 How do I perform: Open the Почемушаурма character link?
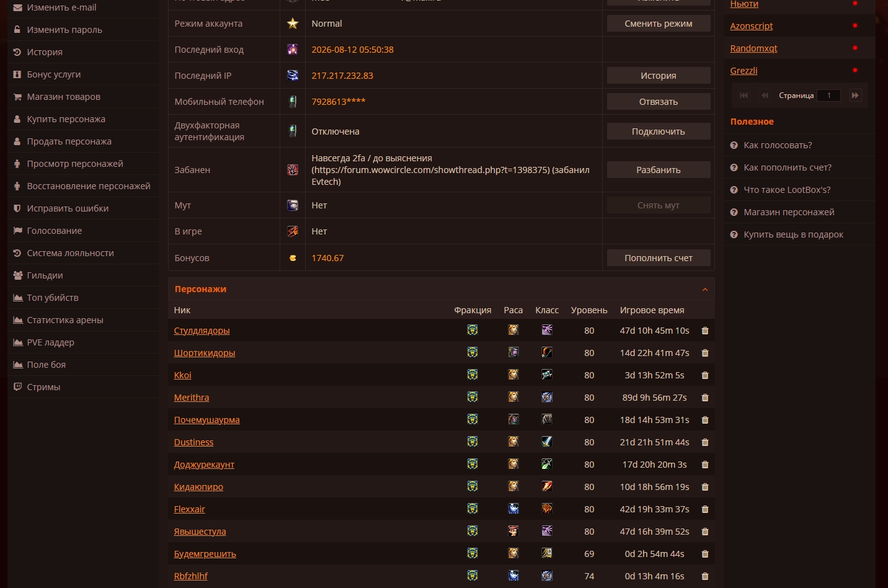tap(206, 420)
